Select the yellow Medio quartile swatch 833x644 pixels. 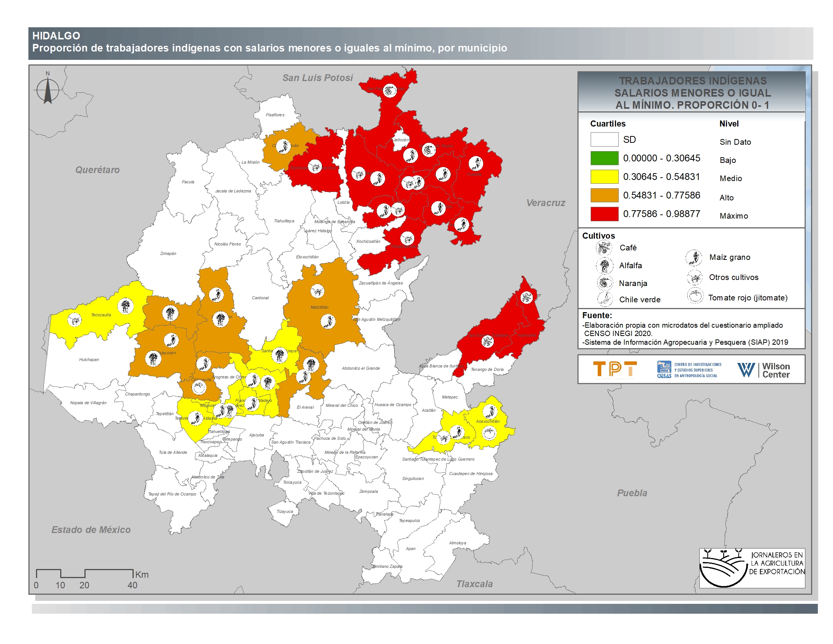[604, 177]
